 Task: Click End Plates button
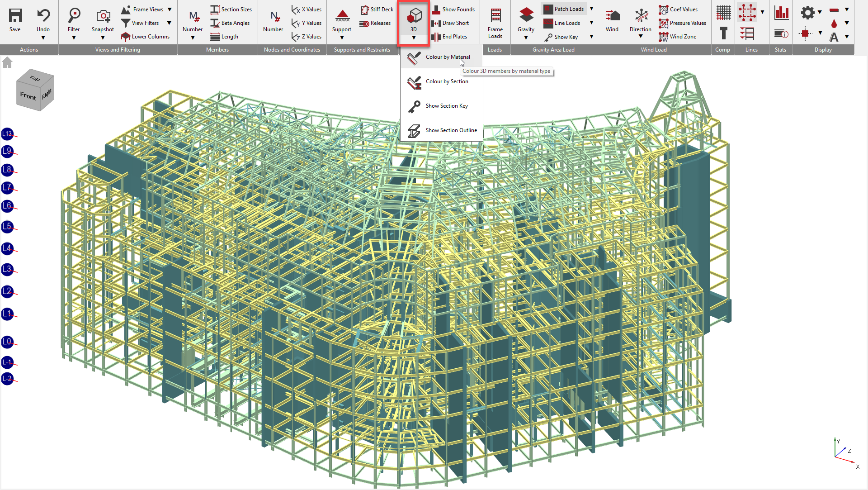449,37
